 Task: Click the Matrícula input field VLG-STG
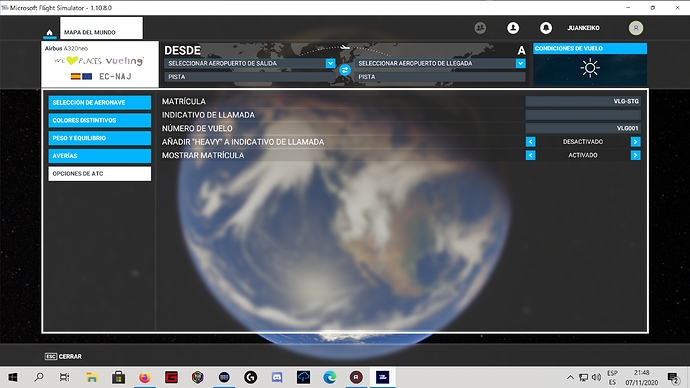coord(583,101)
